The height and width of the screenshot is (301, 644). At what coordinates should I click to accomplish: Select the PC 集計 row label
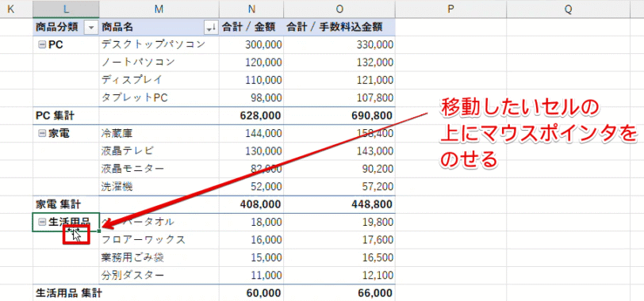(66, 116)
